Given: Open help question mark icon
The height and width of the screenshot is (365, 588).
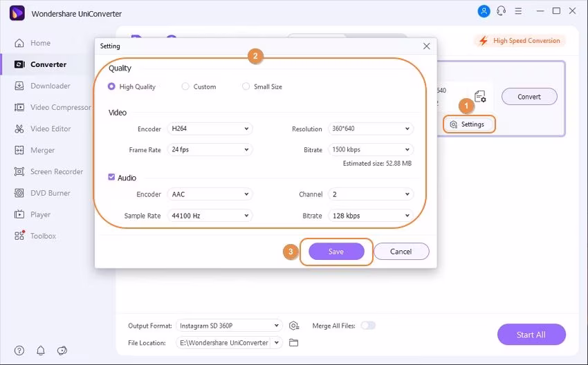Looking at the screenshot, I should coord(19,350).
